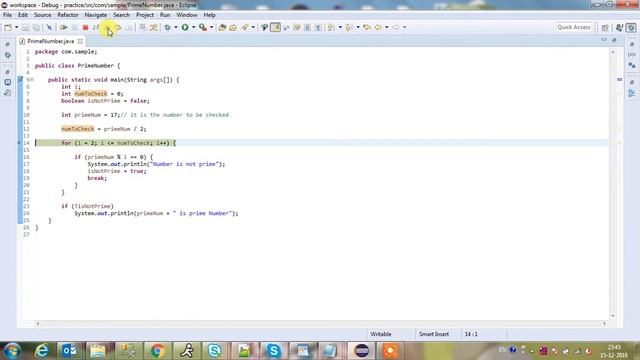
Task: Click Drop to Frame icon
Action: [x=142, y=27]
